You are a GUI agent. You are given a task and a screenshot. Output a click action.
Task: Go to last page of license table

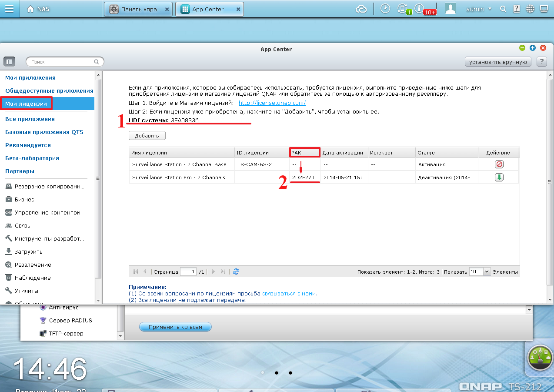[x=223, y=271]
